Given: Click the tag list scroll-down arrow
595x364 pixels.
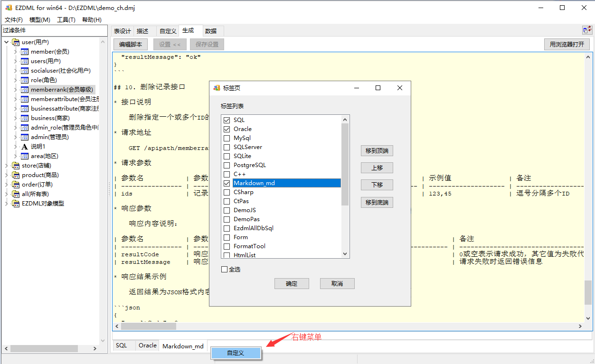Looking at the screenshot, I should (x=345, y=254).
